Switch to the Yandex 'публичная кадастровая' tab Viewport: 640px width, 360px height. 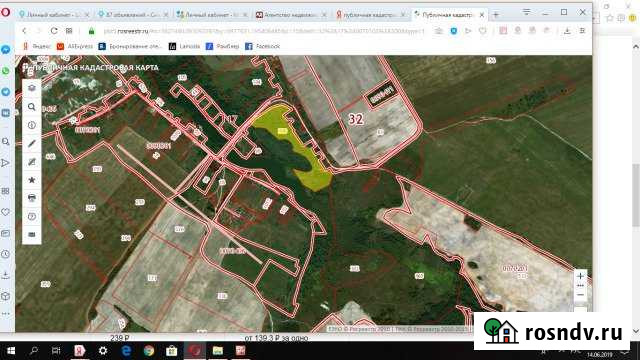[370, 15]
